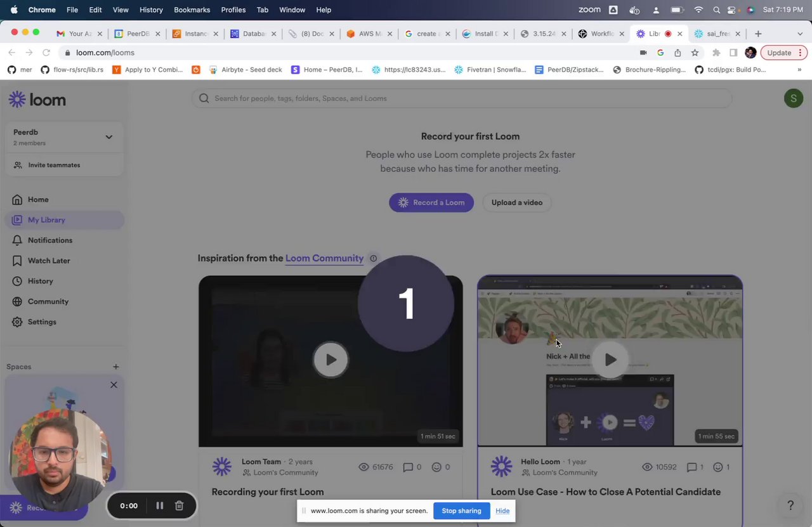Click the Loom search field
The image size is (812, 527).
point(462,98)
